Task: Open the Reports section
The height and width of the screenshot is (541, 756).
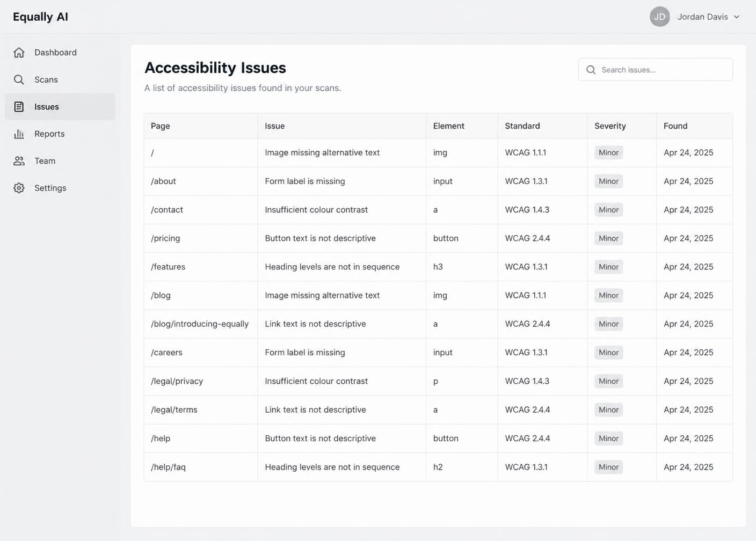Action: pos(60,134)
